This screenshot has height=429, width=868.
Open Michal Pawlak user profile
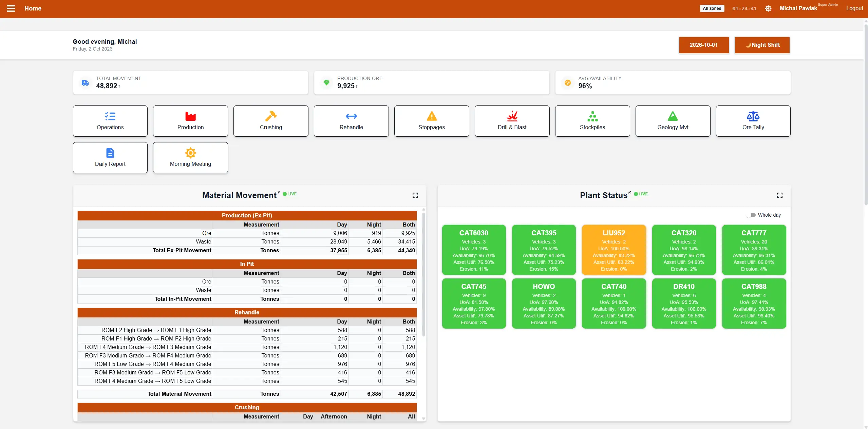click(x=798, y=8)
